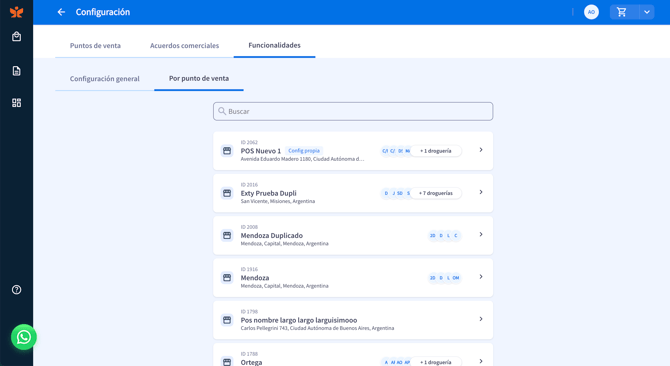Expand Exty Prueba Dupli row chevron

pos(481,192)
